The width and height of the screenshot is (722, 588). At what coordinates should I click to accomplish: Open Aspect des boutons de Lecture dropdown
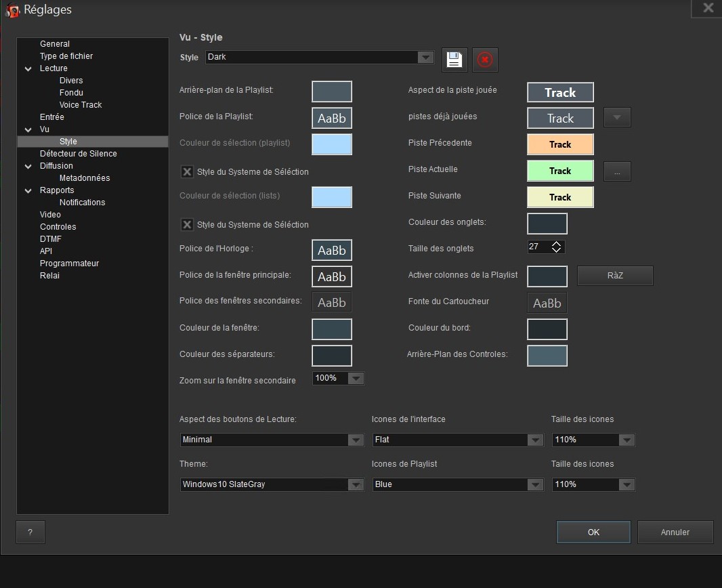tap(356, 440)
